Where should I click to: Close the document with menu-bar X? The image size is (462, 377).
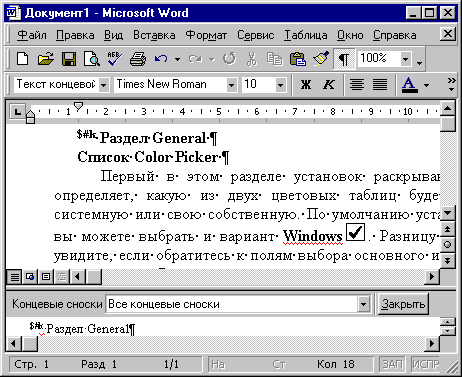coord(448,34)
